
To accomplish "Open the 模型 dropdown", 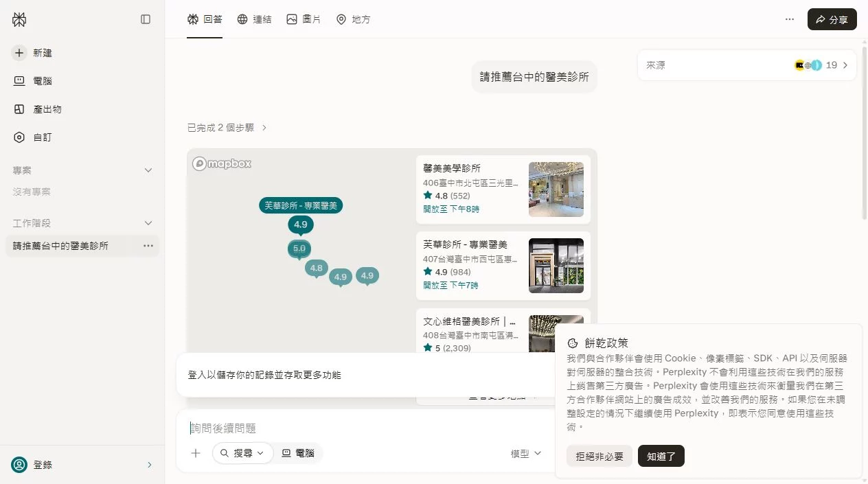I will click(526, 453).
